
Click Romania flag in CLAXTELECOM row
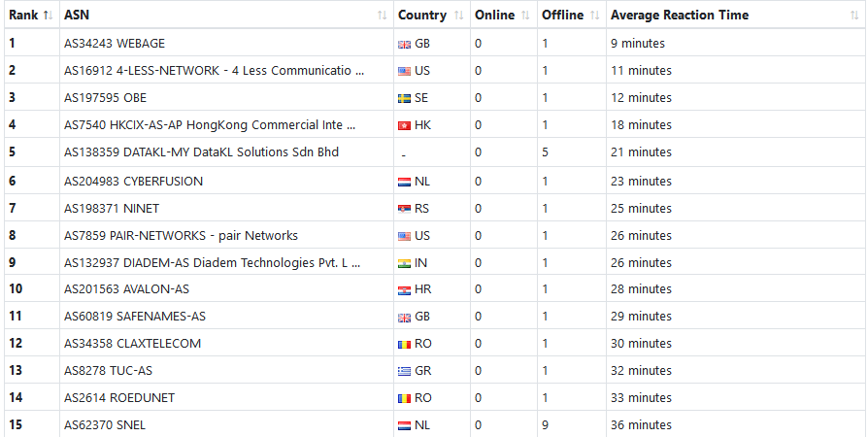(x=404, y=345)
